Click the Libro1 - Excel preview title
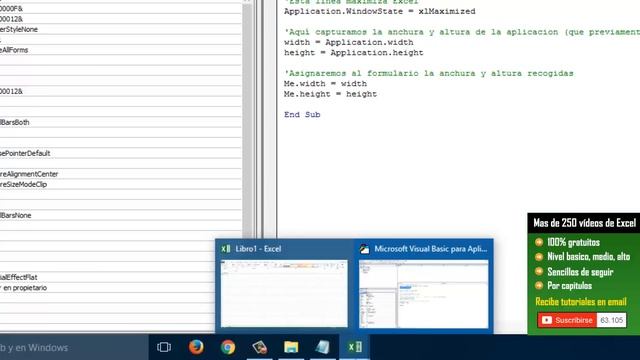640x360 pixels. tap(258, 249)
